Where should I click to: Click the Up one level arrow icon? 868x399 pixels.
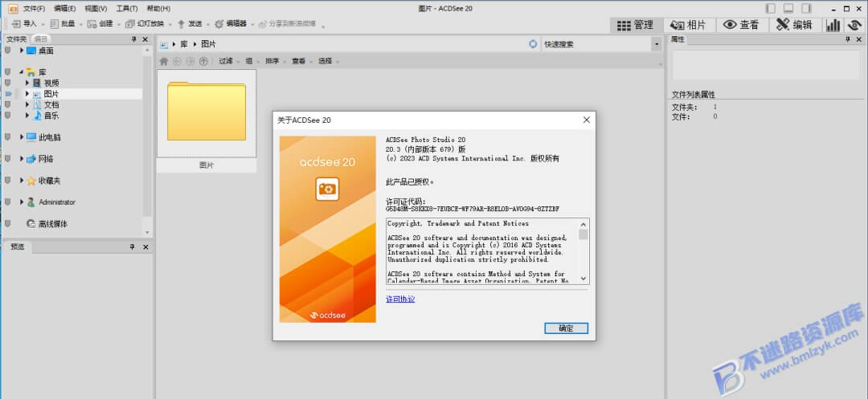click(203, 61)
